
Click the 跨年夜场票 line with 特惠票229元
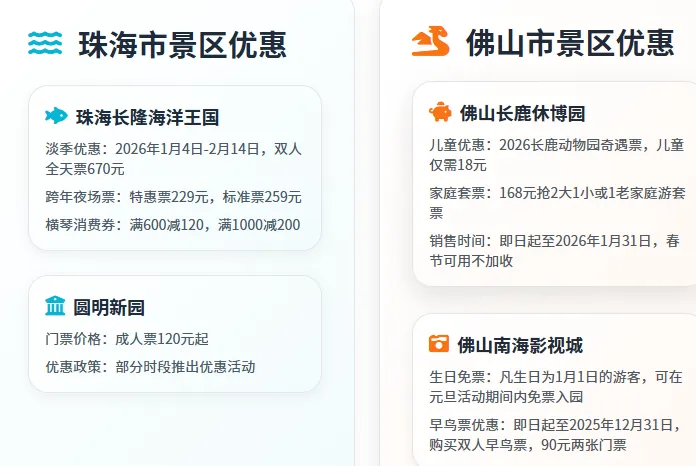click(x=174, y=197)
